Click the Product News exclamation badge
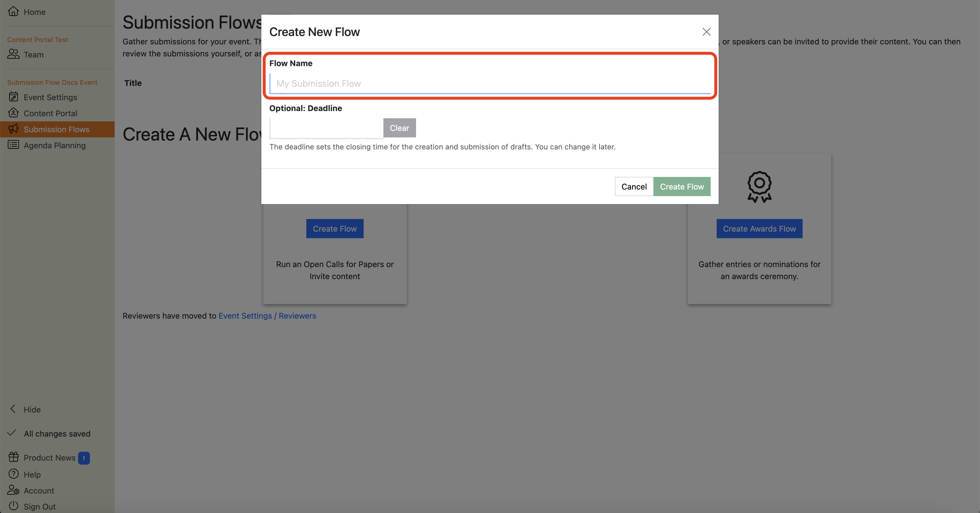980x513 pixels. pyautogui.click(x=84, y=458)
